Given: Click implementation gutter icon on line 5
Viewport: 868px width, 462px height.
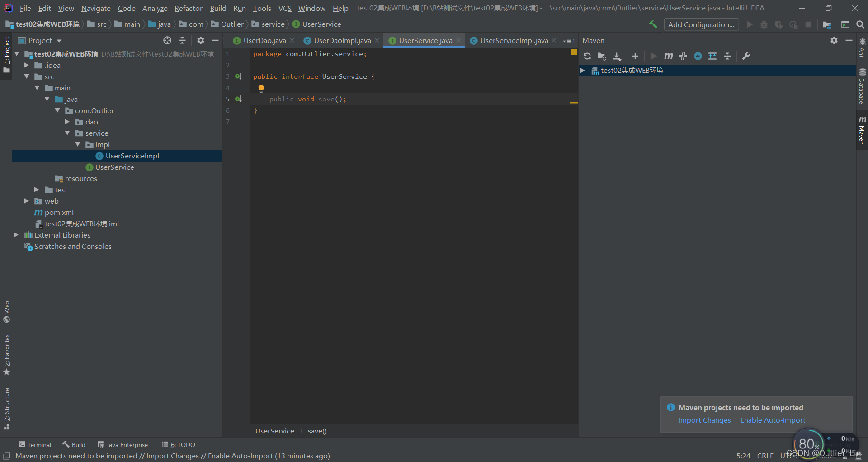Looking at the screenshot, I should click(238, 99).
